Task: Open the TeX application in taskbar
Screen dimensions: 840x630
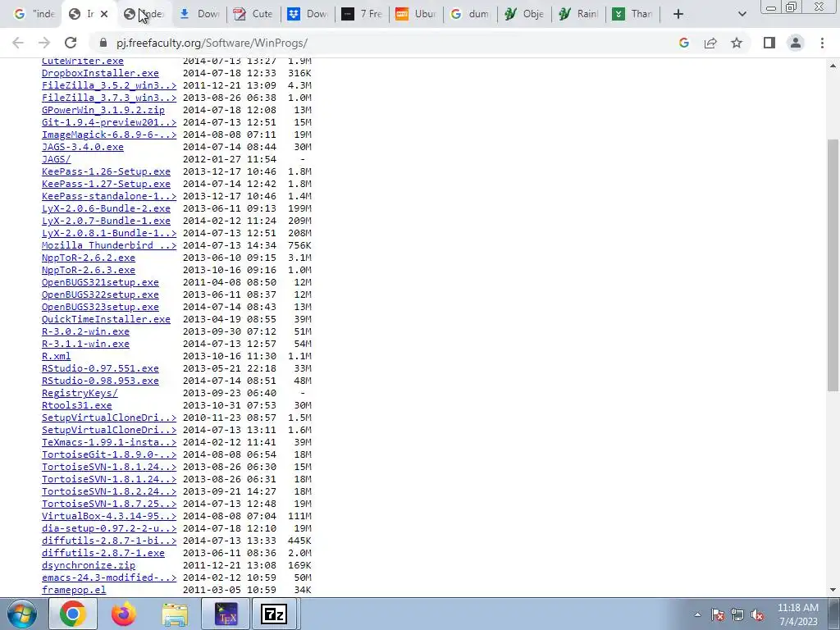Action: click(226, 614)
